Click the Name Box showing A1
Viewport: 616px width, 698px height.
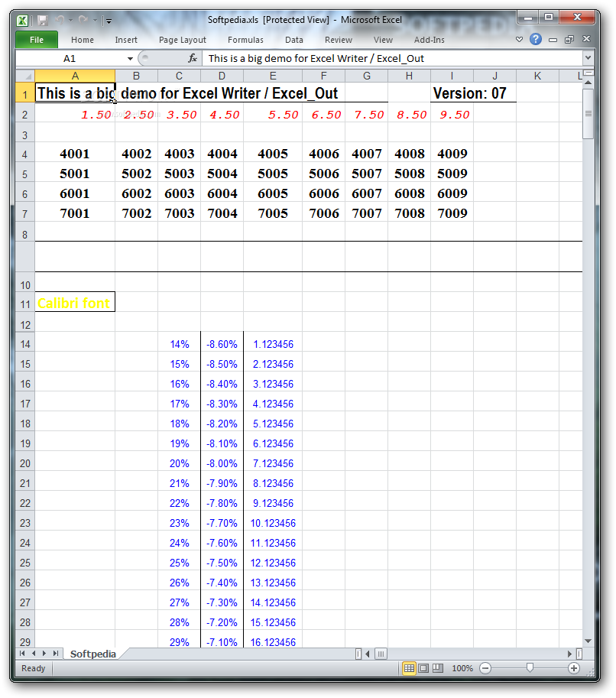click(x=70, y=58)
